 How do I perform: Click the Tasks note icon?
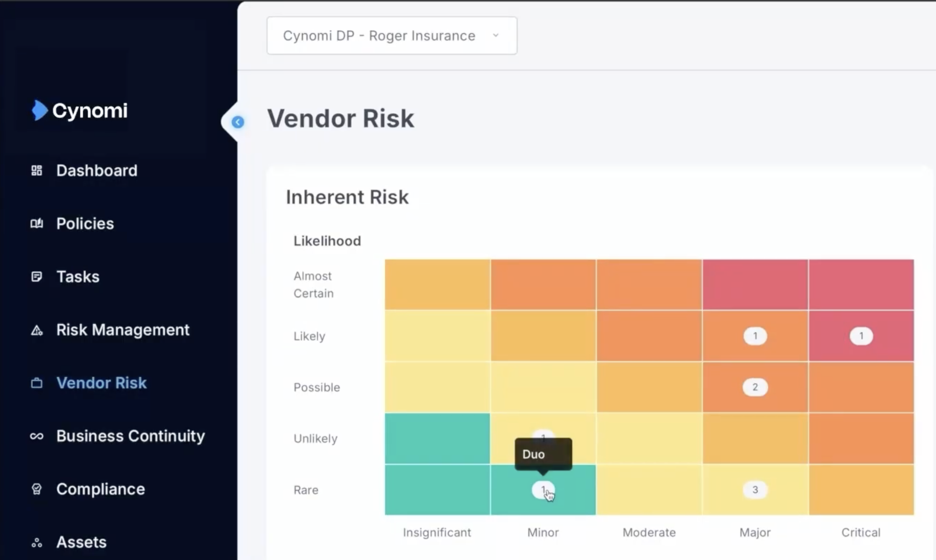[x=36, y=277]
